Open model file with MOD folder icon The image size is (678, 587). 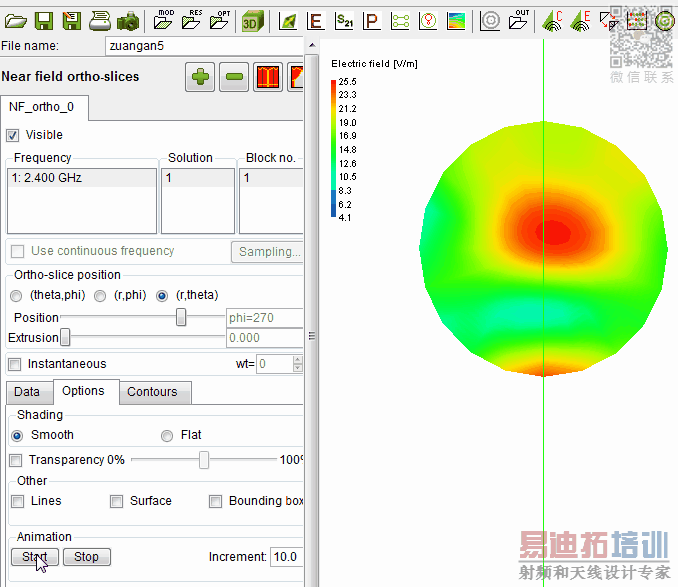click(164, 19)
